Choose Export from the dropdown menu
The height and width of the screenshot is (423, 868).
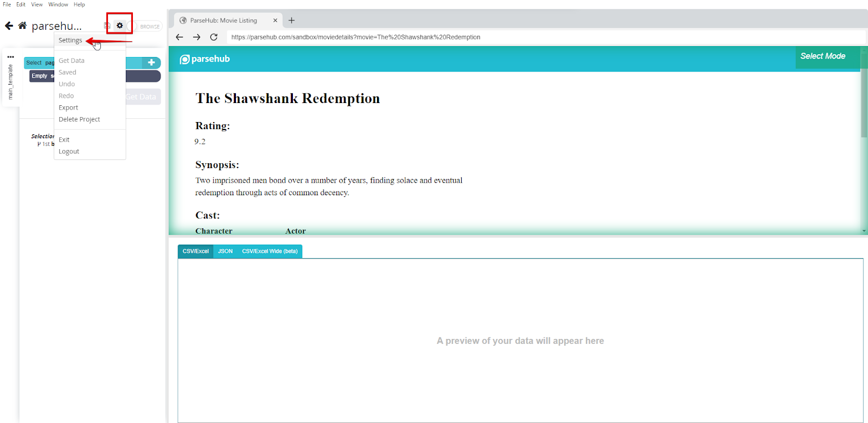point(68,107)
